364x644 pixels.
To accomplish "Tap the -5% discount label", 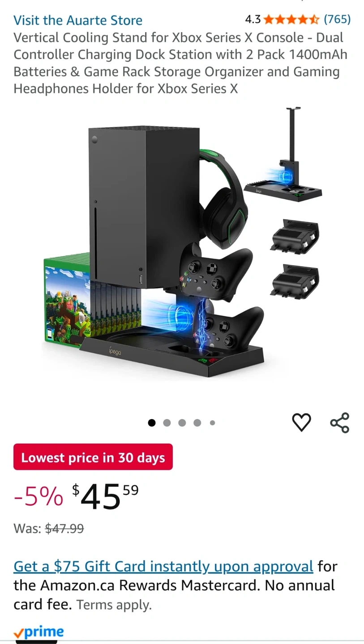I will 39,497.
